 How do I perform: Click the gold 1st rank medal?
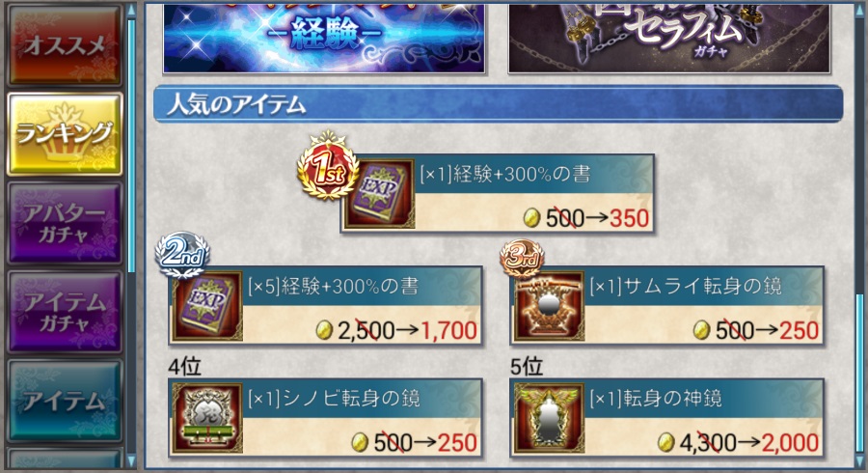[x=328, y=166]
